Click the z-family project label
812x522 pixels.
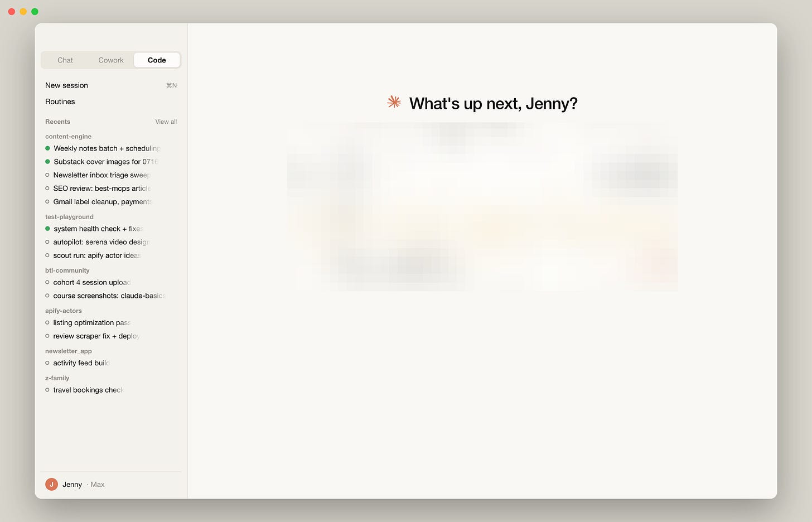(x=57, y=378)
